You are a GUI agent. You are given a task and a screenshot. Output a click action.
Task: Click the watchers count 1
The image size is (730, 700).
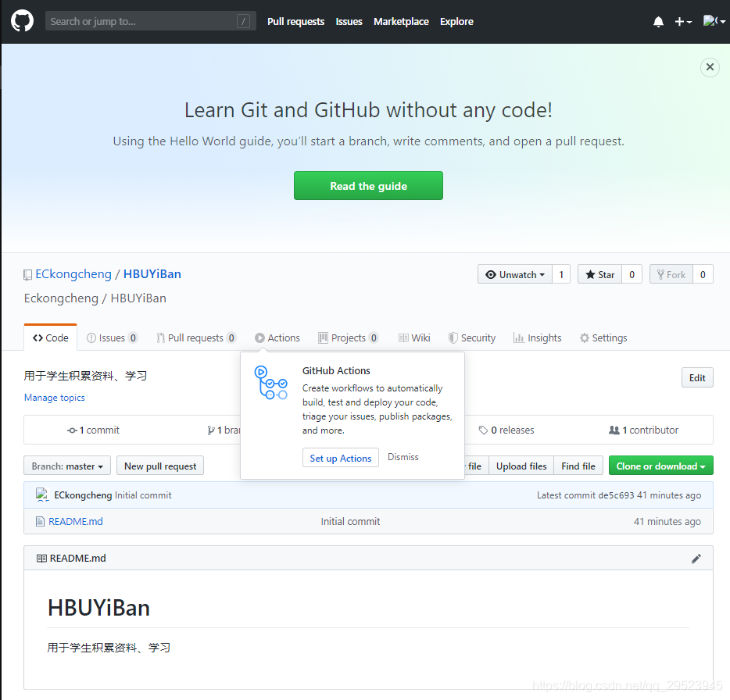point(561,274)
